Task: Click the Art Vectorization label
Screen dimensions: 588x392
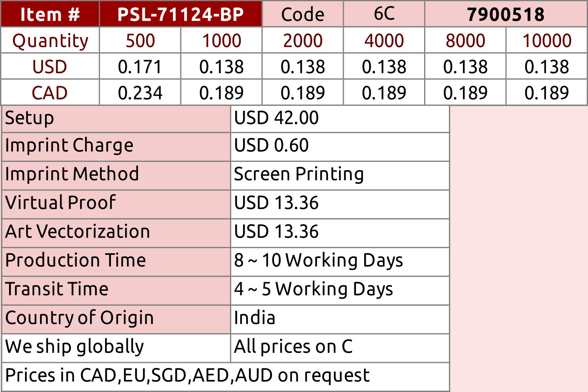Action: point(78,231)
